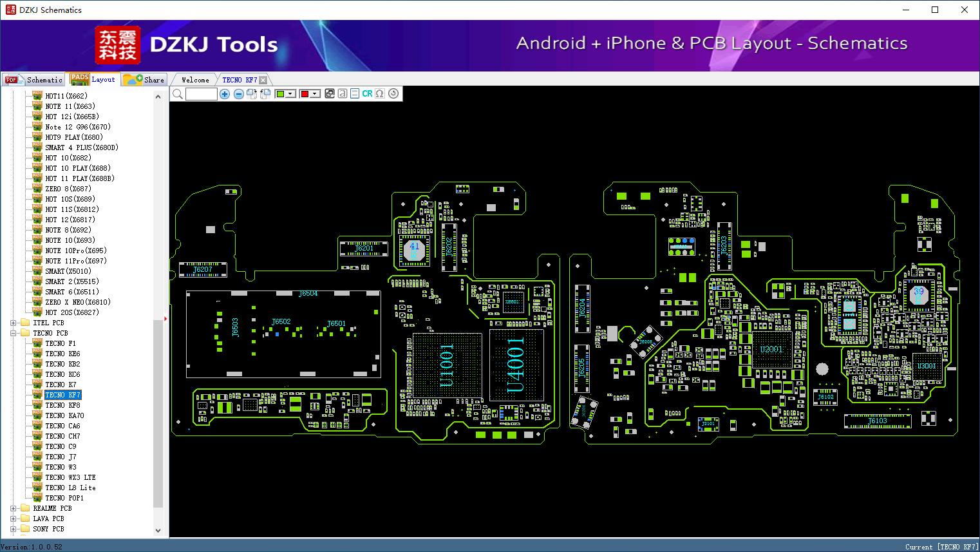Select TECNO C9 tree entry

61,446
